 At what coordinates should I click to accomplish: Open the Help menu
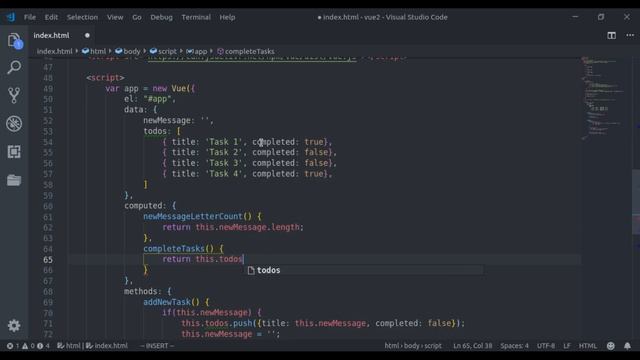(x=227, y=17)
